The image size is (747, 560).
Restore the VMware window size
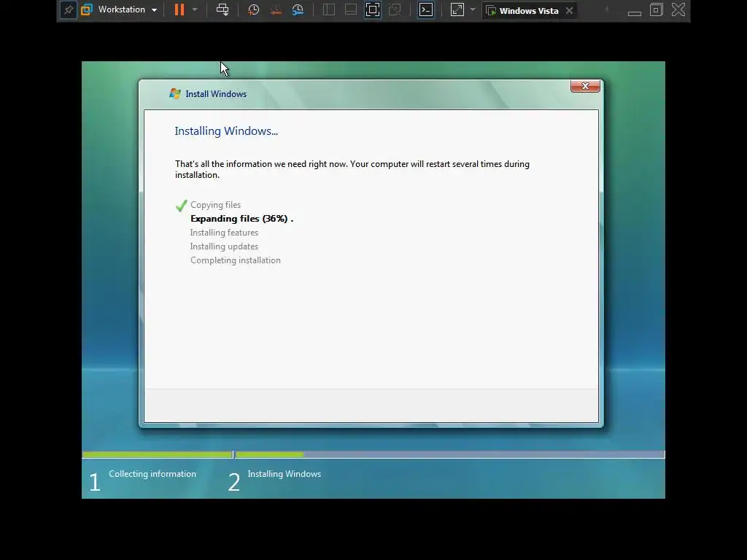point(657,9)
